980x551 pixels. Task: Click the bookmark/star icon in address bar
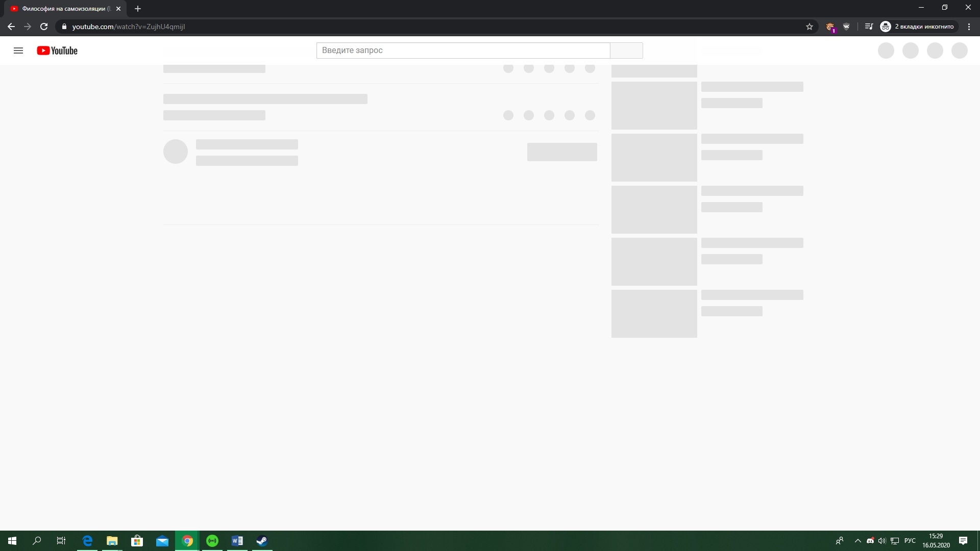click(x=810, y=26)
